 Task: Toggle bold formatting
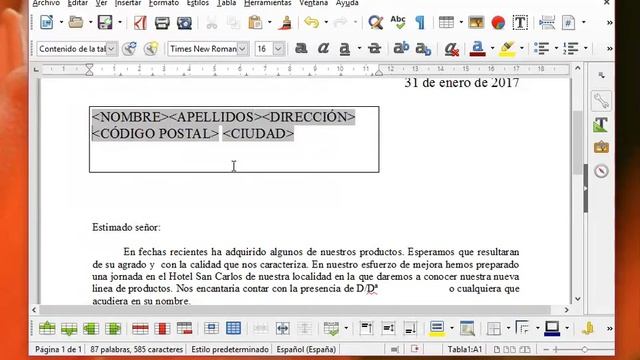[x=301, y=49]
